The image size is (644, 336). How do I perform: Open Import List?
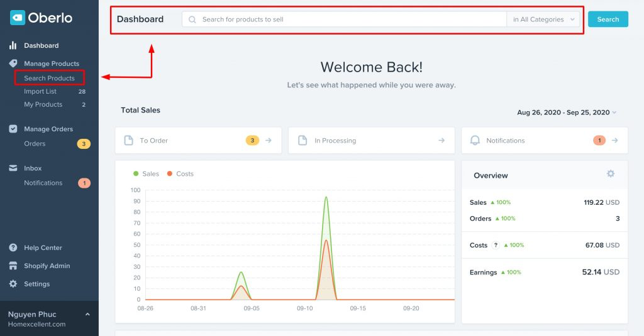click(x=40, y=92)
